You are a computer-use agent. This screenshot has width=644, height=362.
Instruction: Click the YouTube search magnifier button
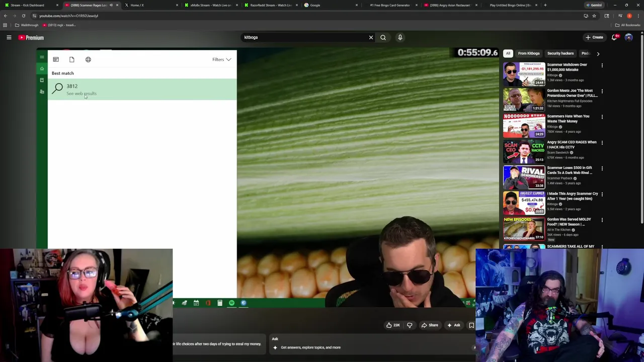pyautogui.click(x=383, y=37)
